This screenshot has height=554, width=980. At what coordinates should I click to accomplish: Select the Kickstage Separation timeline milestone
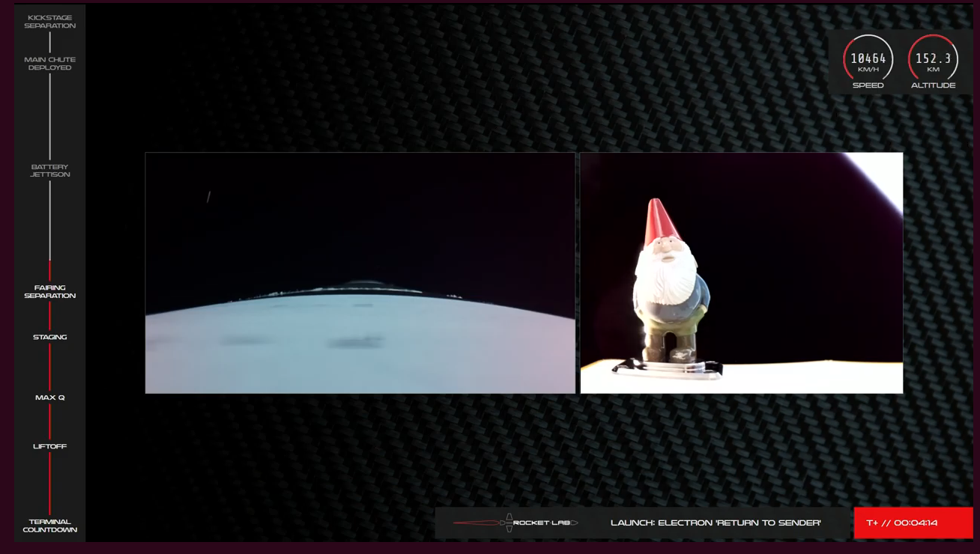click(49, 22)
